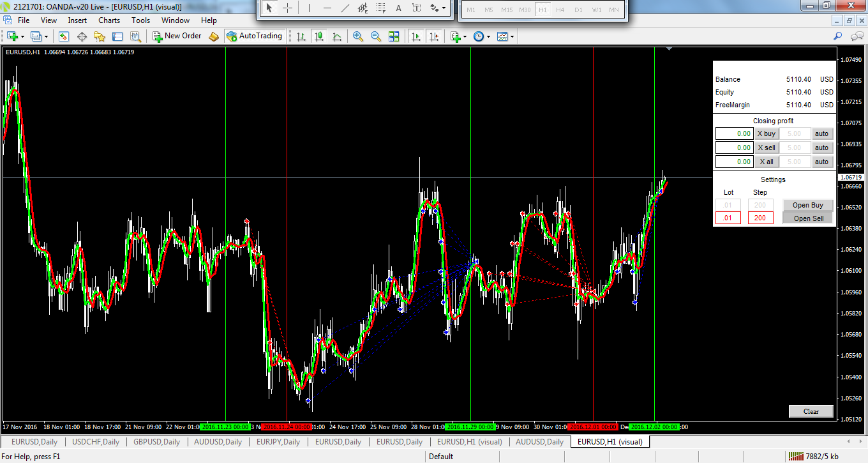Screen dimensions: 868x463
Task: Select the vertical line tool
Action: [309, 8]
